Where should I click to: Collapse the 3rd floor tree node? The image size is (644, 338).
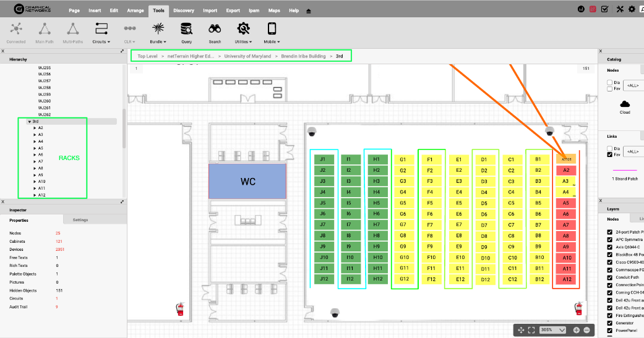pyautogui.click(x=29, y=122)
